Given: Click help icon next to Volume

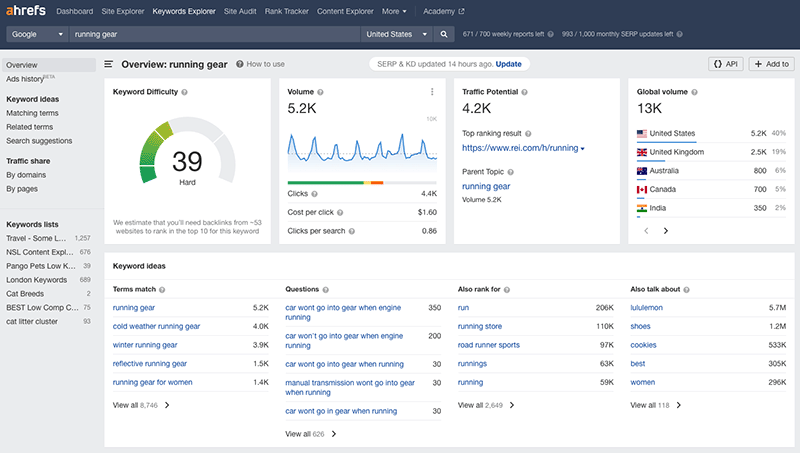Looking at the screenshot, I should (320, 92).
